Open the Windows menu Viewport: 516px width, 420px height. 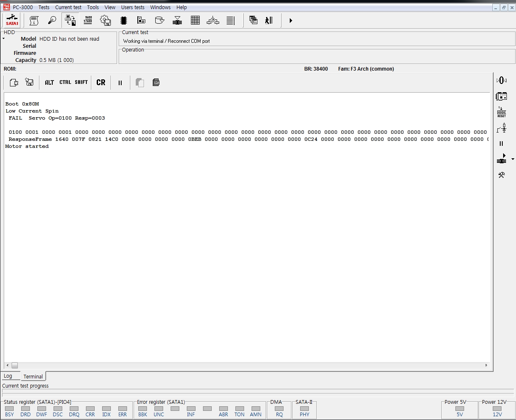tap(160, 7)
